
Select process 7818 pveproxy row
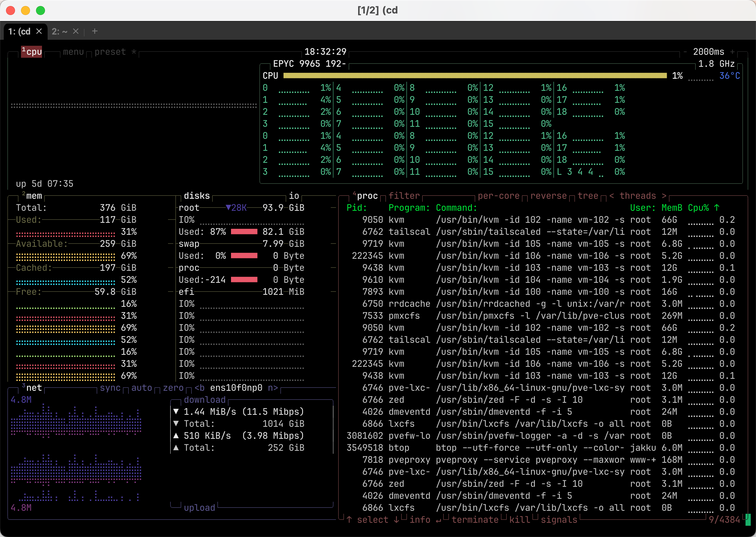(541, 460)
